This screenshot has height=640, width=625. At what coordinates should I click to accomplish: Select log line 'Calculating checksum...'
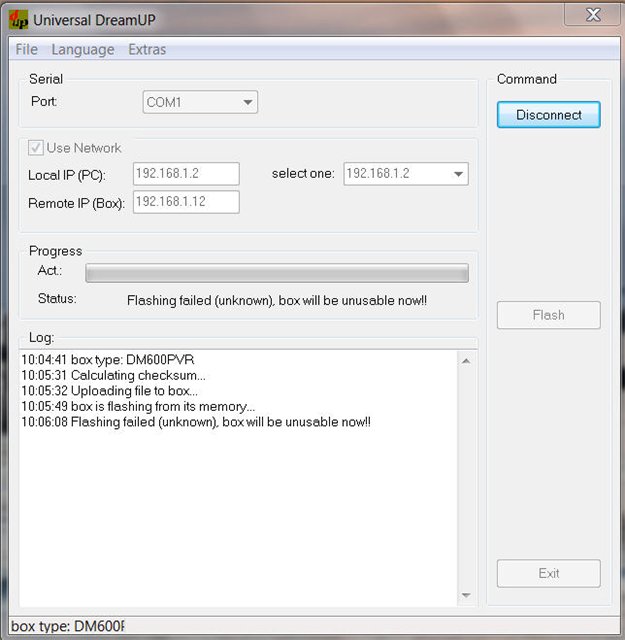tap(113, 375)
